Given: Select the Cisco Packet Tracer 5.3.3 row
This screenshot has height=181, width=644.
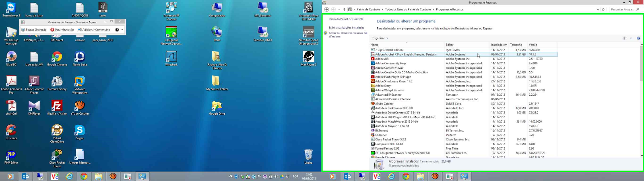Looking at the screenshot, I should (x=464, y=140).
